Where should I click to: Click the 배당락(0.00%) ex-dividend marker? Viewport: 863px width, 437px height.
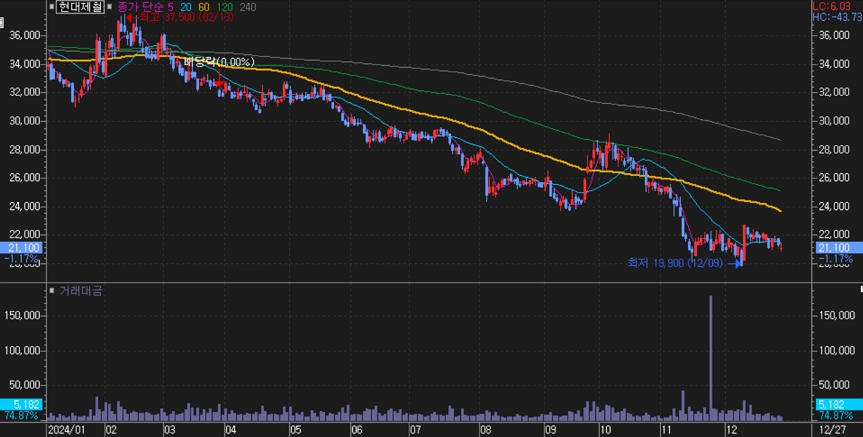(220, 61)
